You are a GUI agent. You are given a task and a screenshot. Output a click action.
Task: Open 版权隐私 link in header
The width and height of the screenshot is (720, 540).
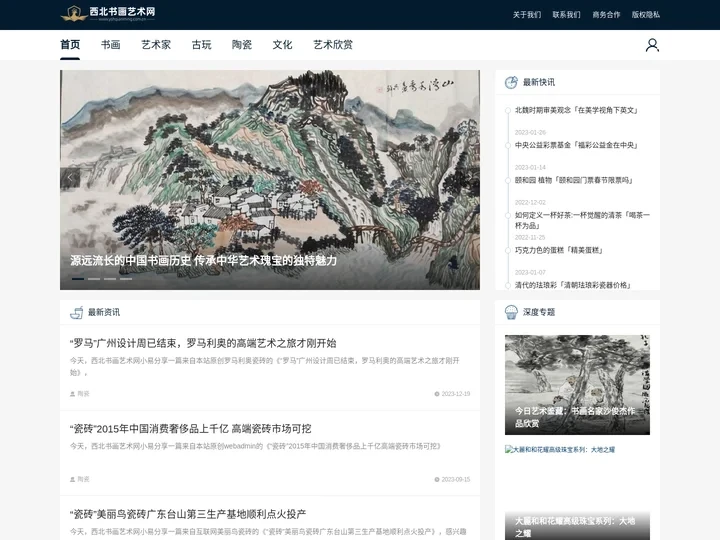646,15
